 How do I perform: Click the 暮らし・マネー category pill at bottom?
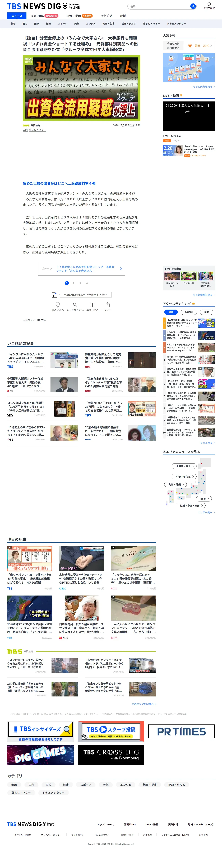pyautogui.click(x=21, y=793)
